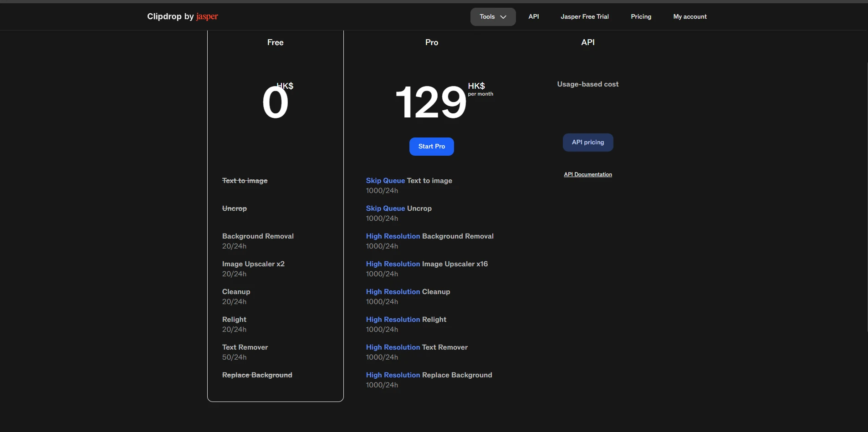Viewport: 868px width, 432px height.
Task: Open the API page from navbar
Action: 534,17
